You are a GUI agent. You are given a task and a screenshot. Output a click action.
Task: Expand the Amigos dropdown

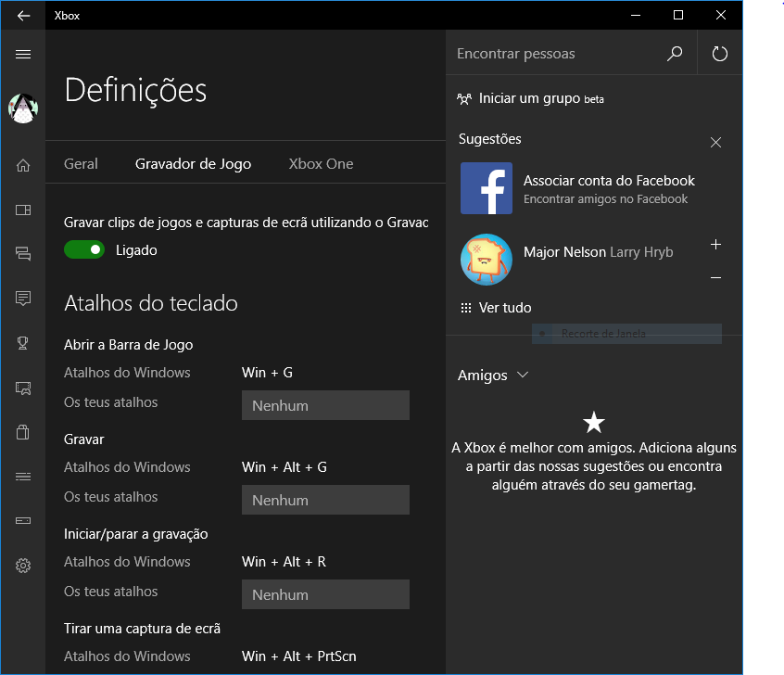(493, 376)
